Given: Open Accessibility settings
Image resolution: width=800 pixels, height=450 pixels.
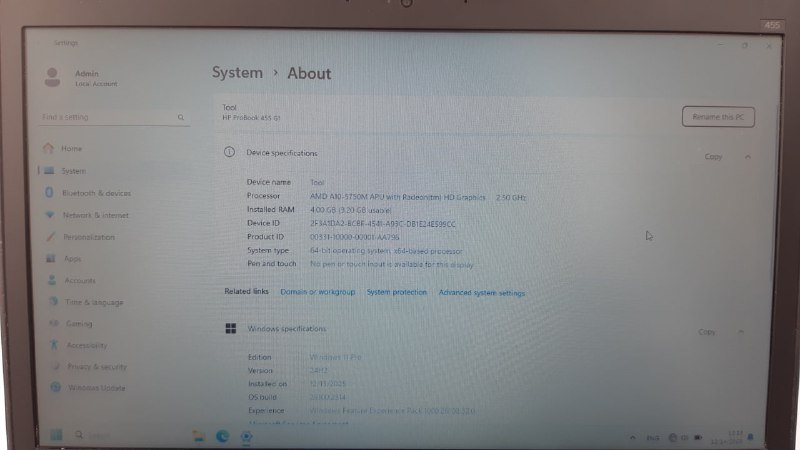Looking at the screenshot, I should click(87, 345).
